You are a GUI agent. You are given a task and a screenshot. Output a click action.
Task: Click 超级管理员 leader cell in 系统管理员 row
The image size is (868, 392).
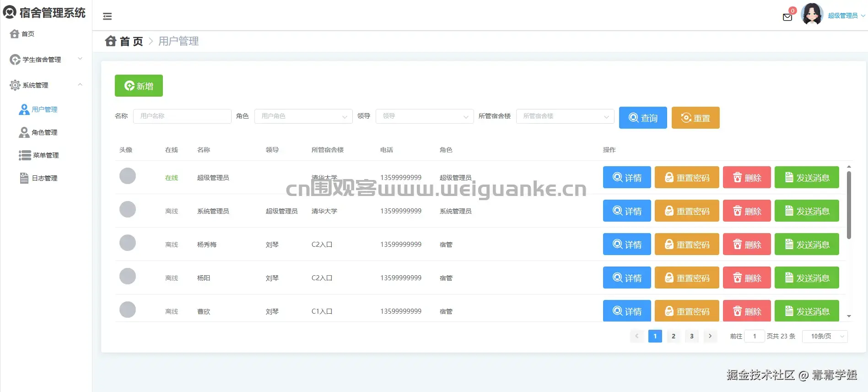282,211
